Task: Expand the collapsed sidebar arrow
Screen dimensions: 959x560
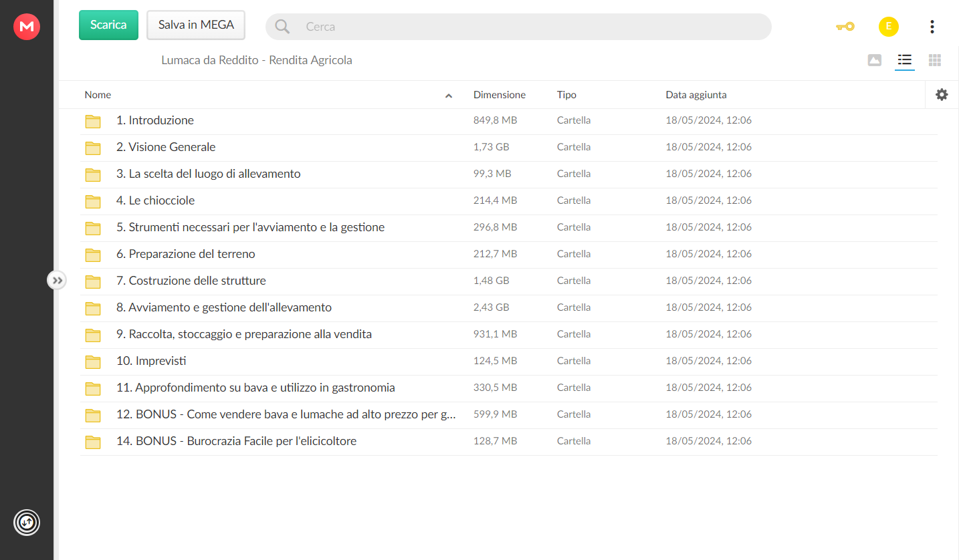Action: click(x=57, y=280)
